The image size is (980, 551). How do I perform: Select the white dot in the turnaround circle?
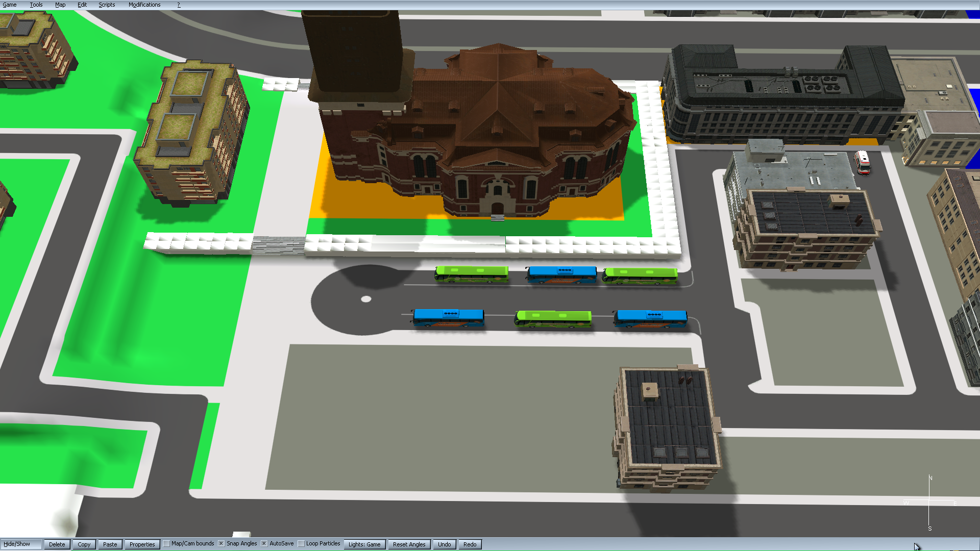tap(366, 299)
